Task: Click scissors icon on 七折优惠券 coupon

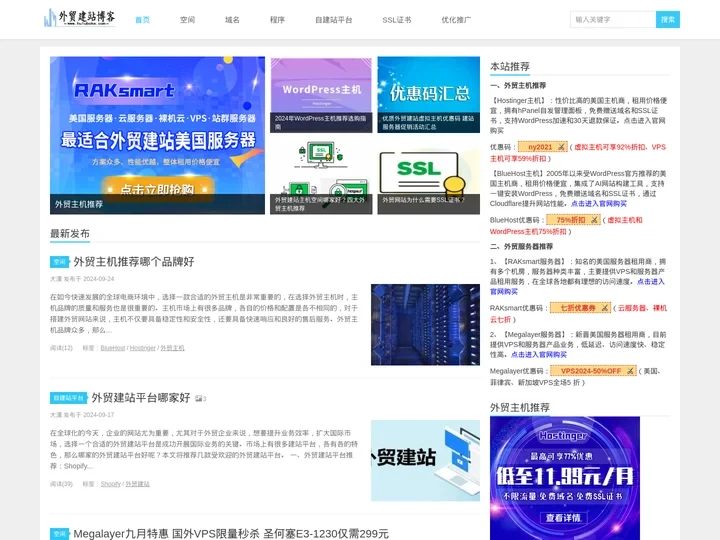Action: (x=605, y=308)
